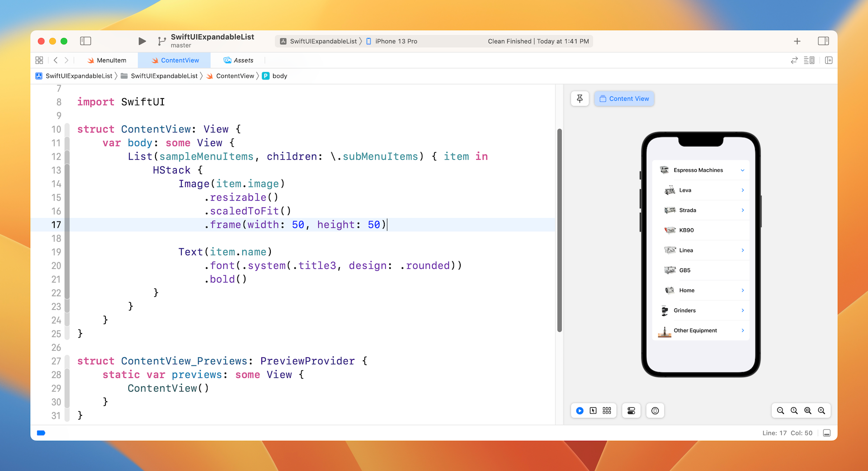Expand the Other Equipment row
Screen dimensions: 868x471
pyautogui.click(x=742, y=330)
